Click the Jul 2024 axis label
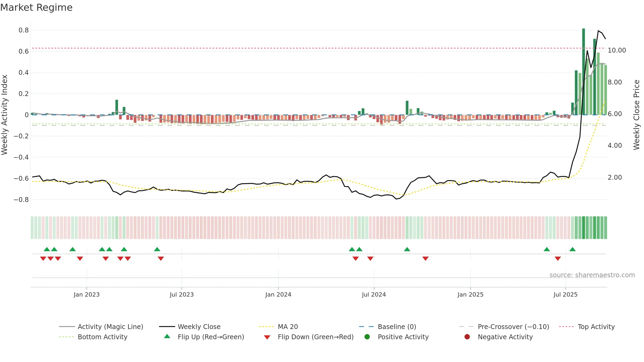Image resolution: width=644 pixels, height=362 pixels. click(374, 294)
